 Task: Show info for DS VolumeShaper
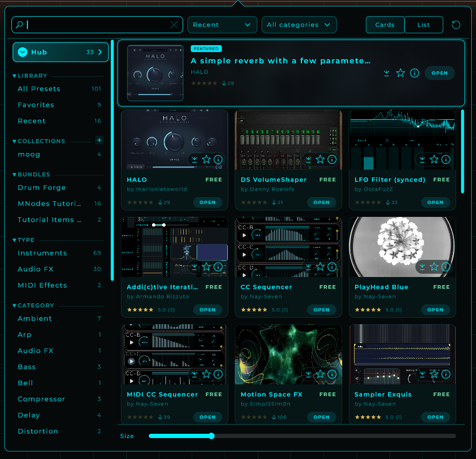(x=332, y=159)
